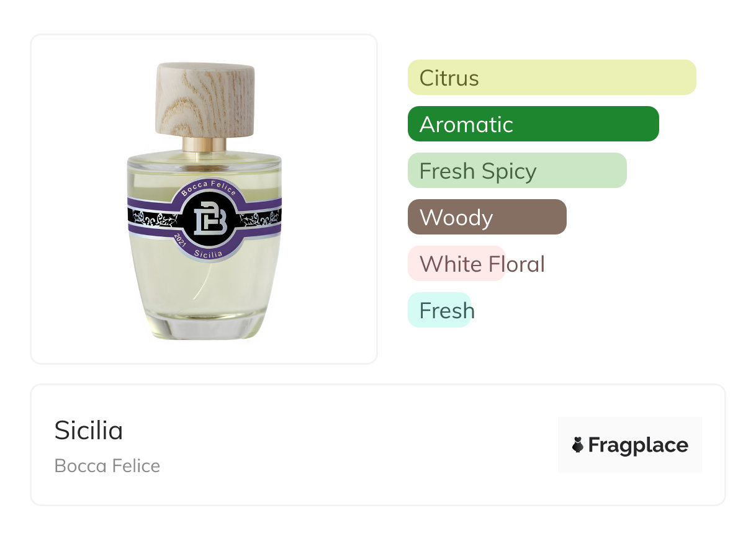Click the left floral ornament band on the bottle
Image resolution: width=756 pixels, height=536 pixels.
pyautogui.click(x=151, y=218)
